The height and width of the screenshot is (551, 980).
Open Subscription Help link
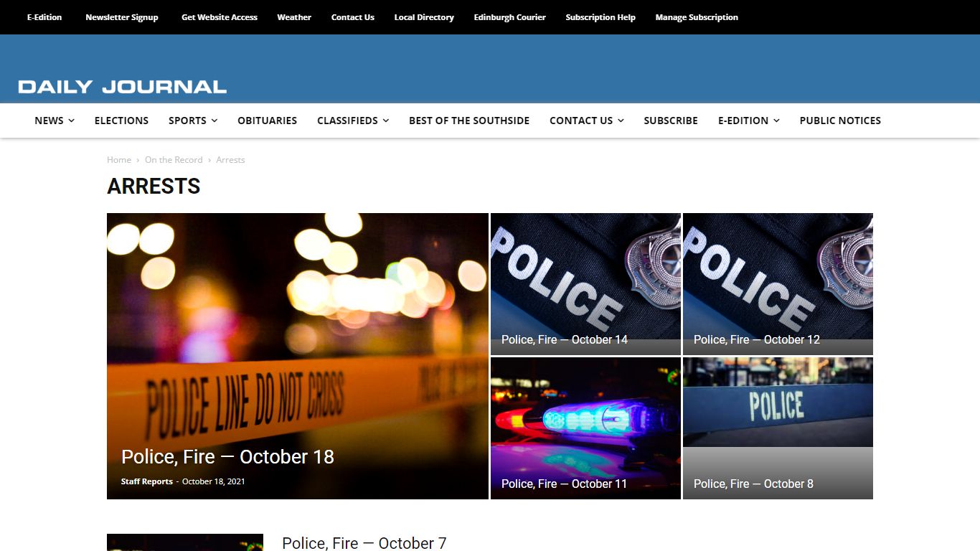(600, 17)
